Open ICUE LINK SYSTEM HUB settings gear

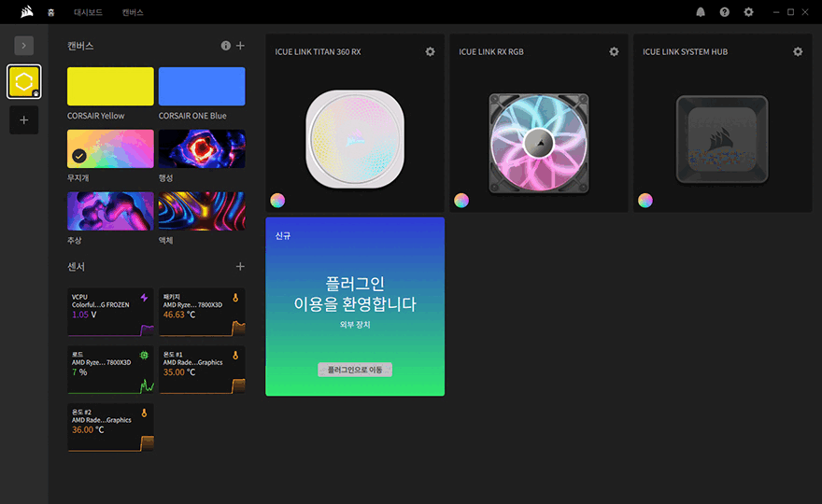[x=798, y=51]
